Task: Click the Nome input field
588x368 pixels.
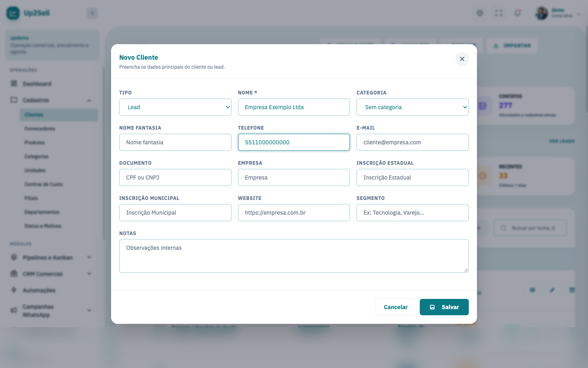Action: 294,107
